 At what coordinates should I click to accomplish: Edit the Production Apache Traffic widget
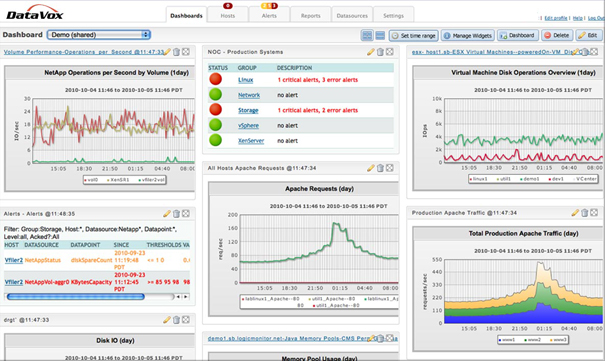[x=575, y=213]
